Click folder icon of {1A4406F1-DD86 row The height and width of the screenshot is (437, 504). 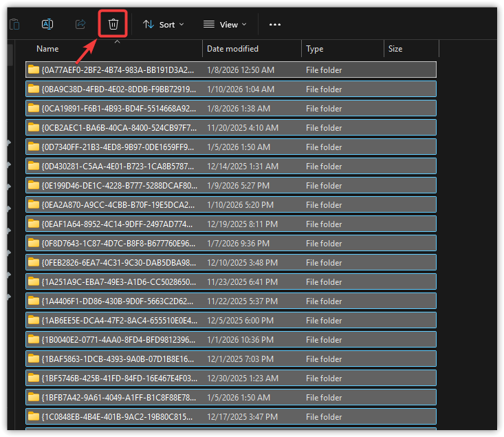34,301
